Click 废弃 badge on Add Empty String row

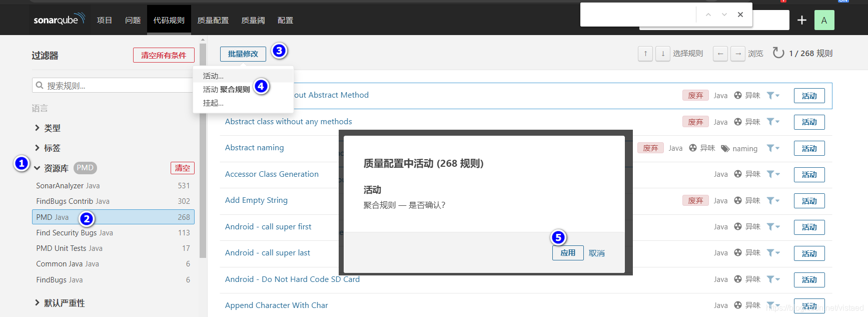click(695, 200)
